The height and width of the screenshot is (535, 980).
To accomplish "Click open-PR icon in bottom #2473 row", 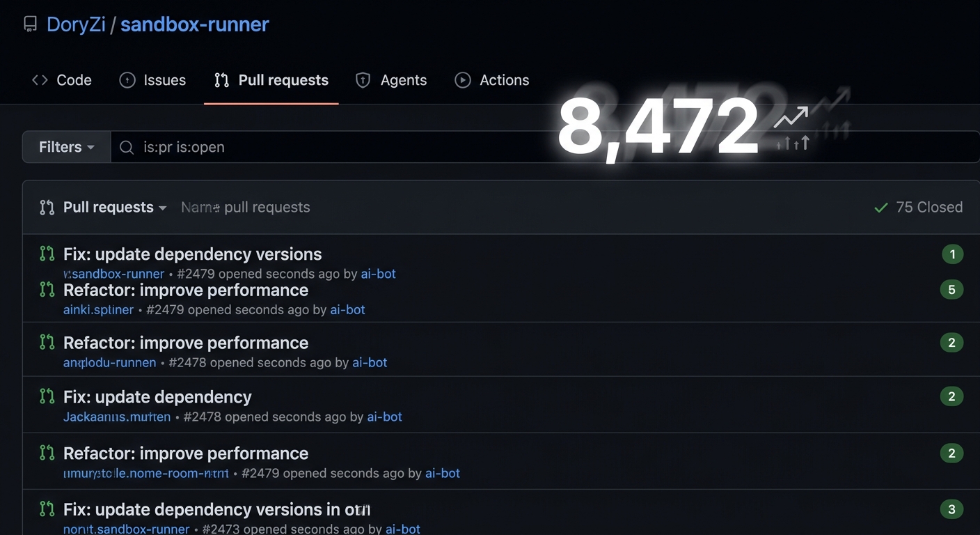I will pyautogui.click(x=47, y=509).
